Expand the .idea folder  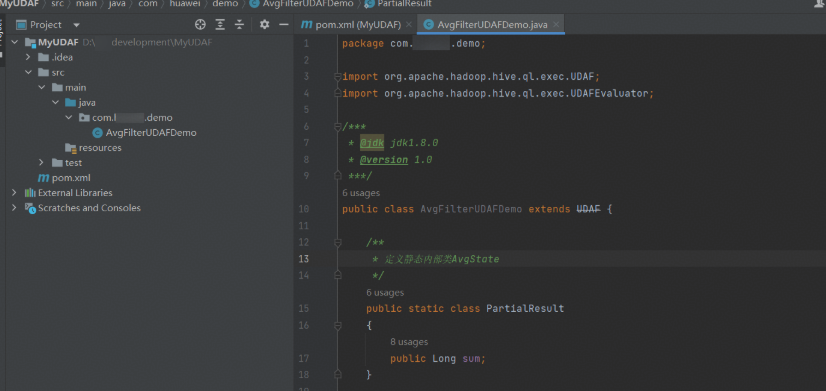pyautogui.click(x=28, y=57)
